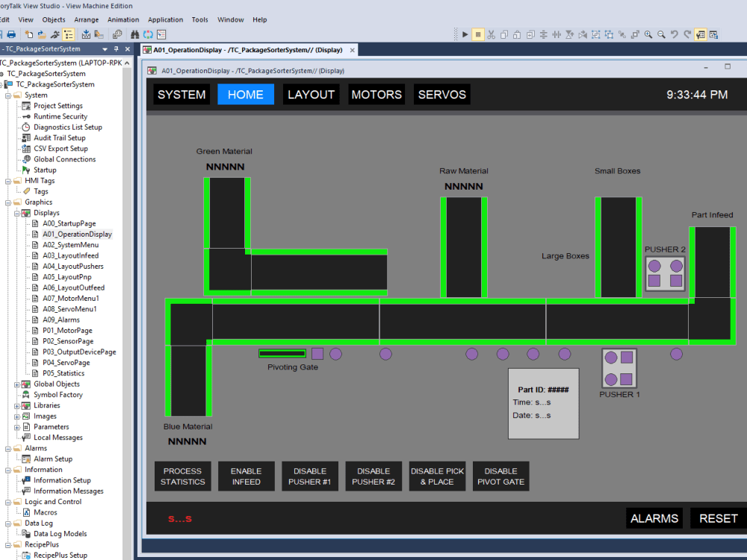Select the Zoom In tool
The image size is (747, 560).
pos(647,34)
